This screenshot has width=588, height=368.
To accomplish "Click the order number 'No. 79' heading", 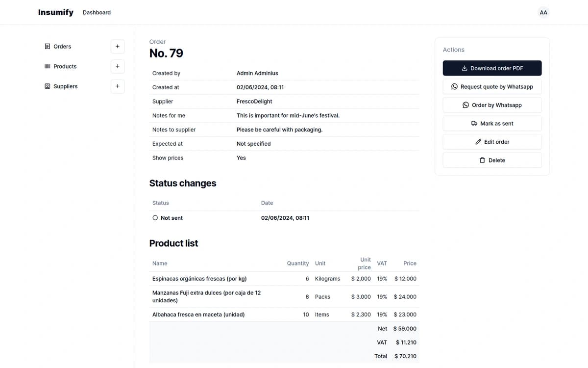I will click(166, 53).
